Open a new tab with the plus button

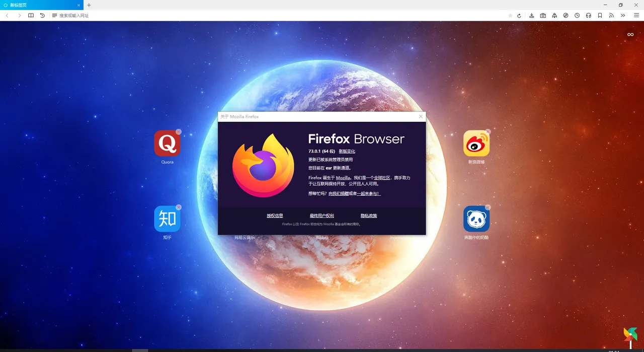coord(89,5)
